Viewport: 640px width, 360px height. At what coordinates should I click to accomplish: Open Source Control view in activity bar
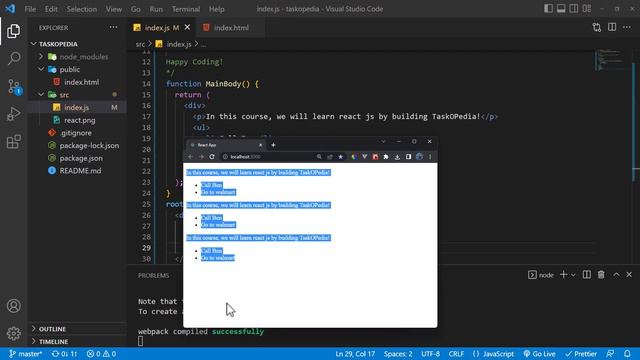coord(13,87)
